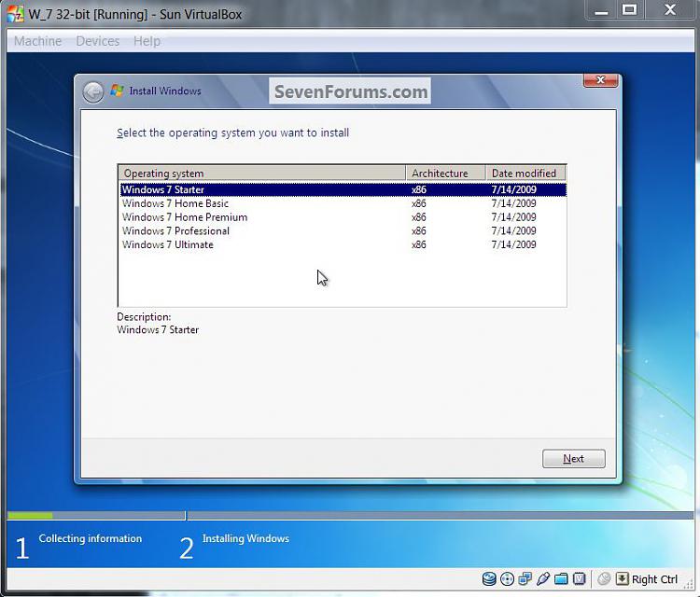Open the Help menu
The width and height of the screenshot is (700, 597).
pyautogui.click(x=147, y=41)
